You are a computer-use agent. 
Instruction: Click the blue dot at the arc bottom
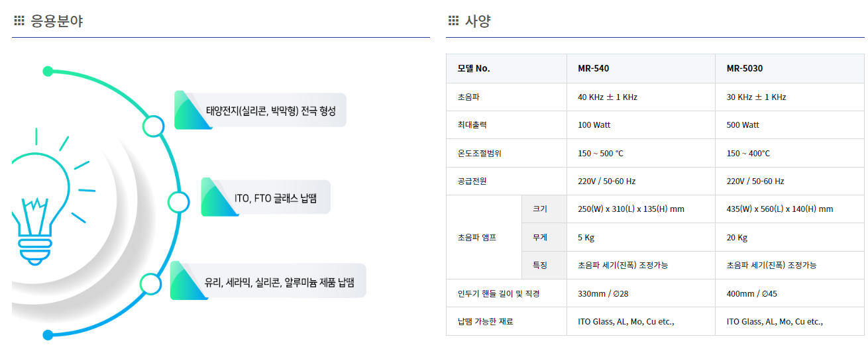point(48,334)
